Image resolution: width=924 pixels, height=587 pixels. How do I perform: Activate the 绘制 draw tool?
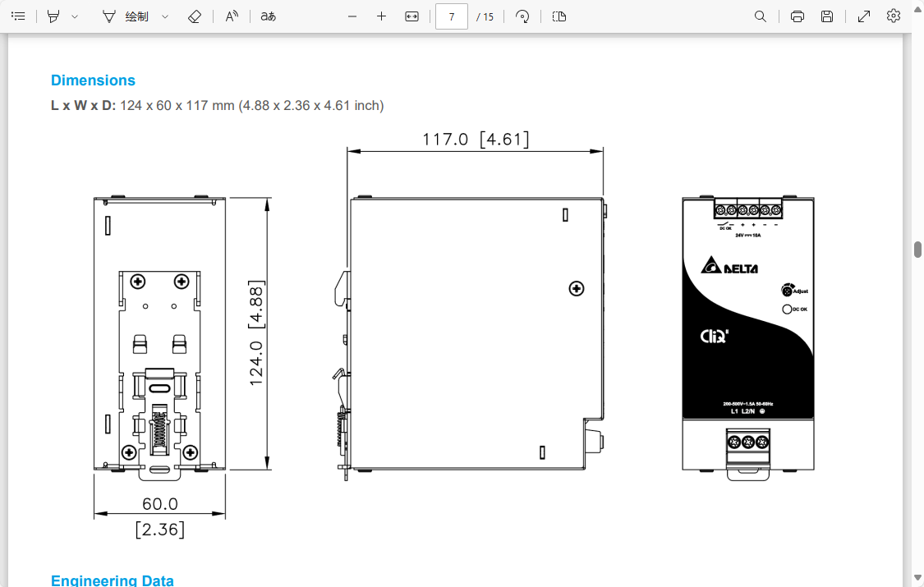pos(126,16)
